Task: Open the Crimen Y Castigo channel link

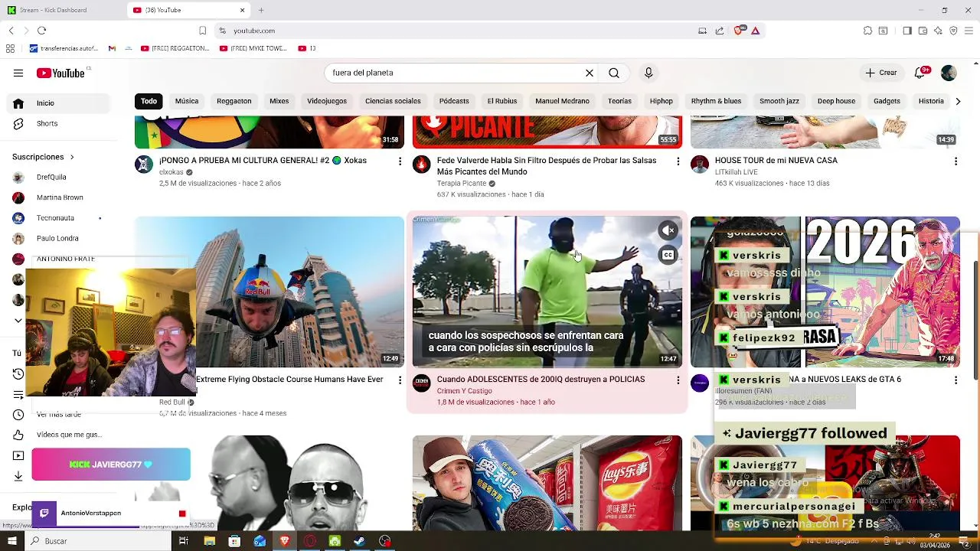Action: 464,391
